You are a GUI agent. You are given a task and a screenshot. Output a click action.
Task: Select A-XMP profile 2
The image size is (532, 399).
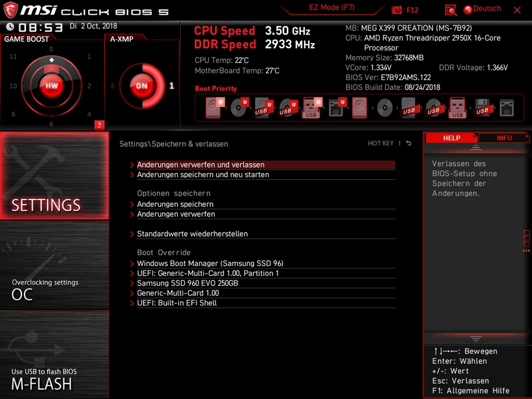click(x=112, y=86)
